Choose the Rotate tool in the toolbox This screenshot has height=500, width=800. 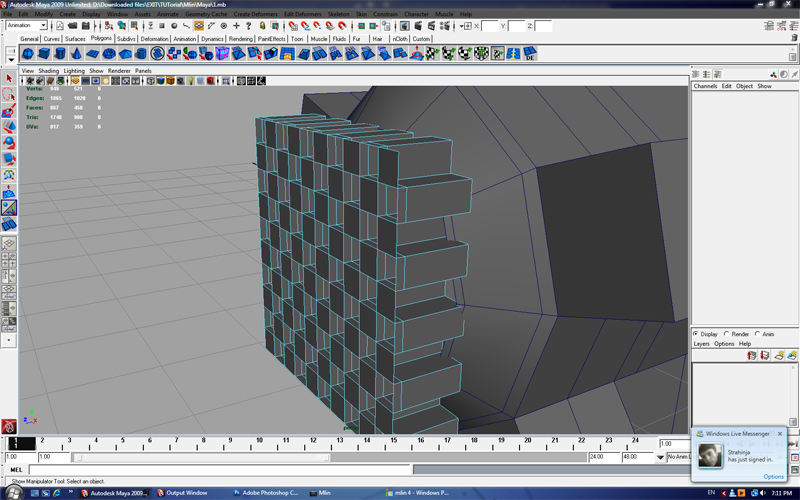click(x=9, y=143)
